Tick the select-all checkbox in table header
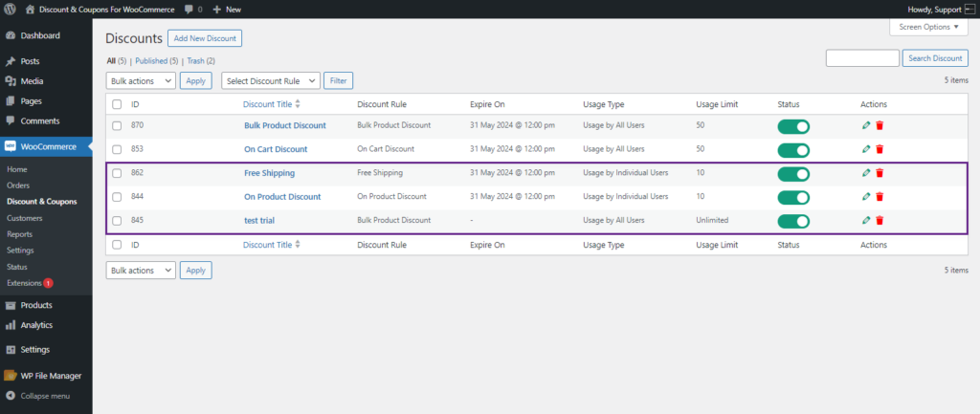Image resolution: width=980 pixels, height=414 pixels. pos(117,105)
